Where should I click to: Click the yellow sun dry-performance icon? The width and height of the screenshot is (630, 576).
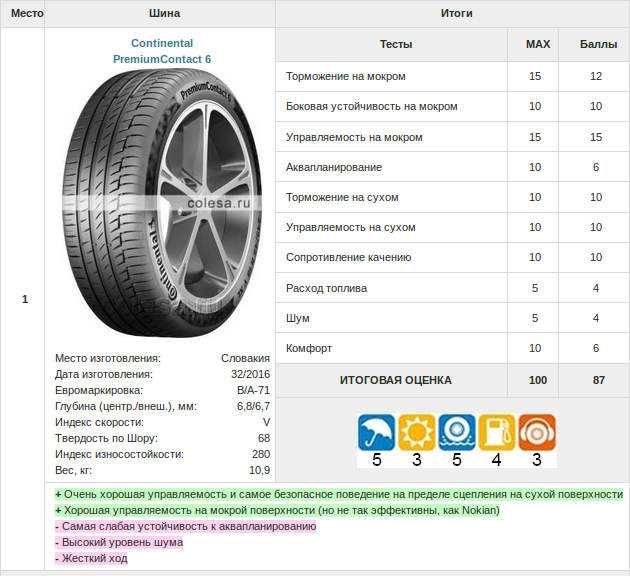[x=417, y=433]
